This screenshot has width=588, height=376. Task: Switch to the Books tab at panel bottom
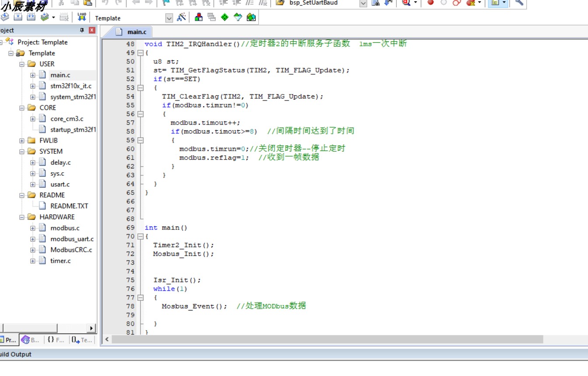pos(30,340)
